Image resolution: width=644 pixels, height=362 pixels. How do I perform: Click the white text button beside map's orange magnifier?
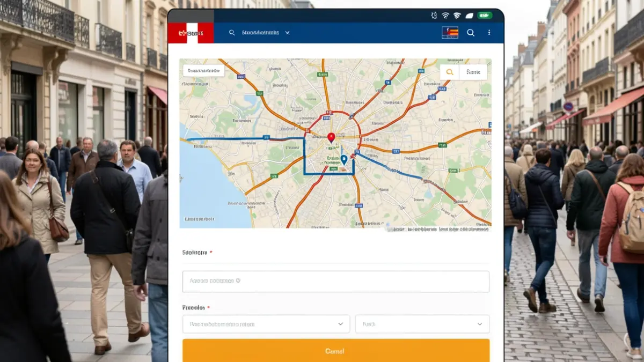(x=473, y=72)
